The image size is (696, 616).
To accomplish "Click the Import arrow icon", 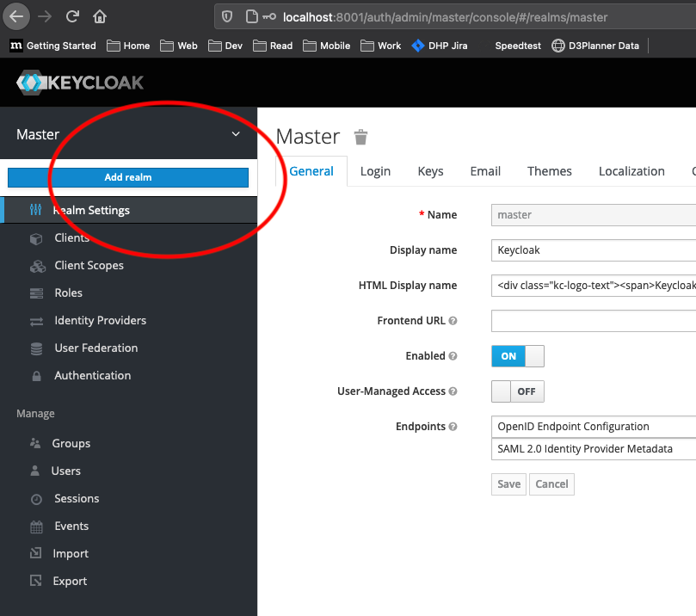I will click(35, 553).
